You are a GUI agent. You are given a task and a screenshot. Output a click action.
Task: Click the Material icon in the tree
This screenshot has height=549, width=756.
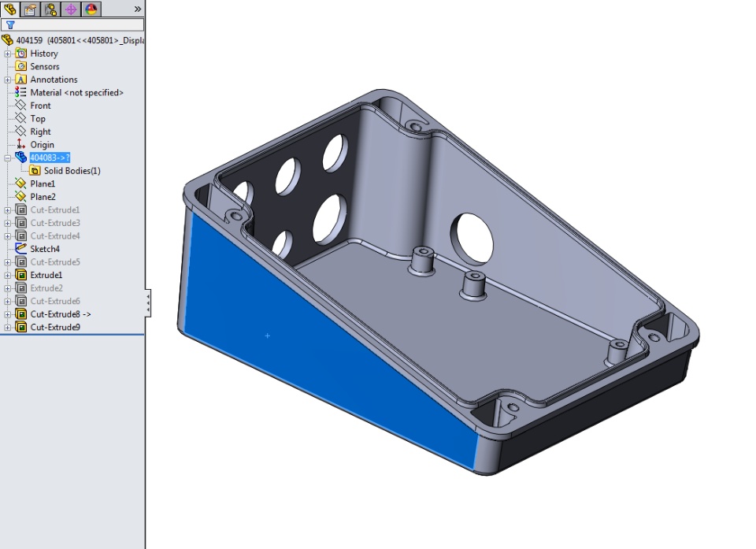coord(20,92)
